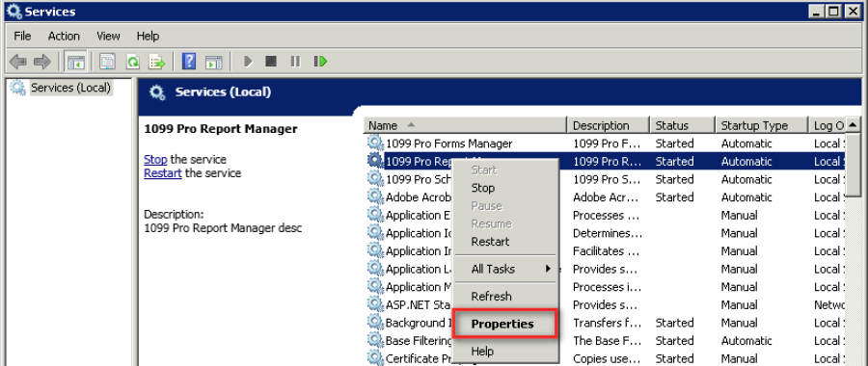
Task: Click gear icon of Base Filtering service row
Action: tap(375, 340)
